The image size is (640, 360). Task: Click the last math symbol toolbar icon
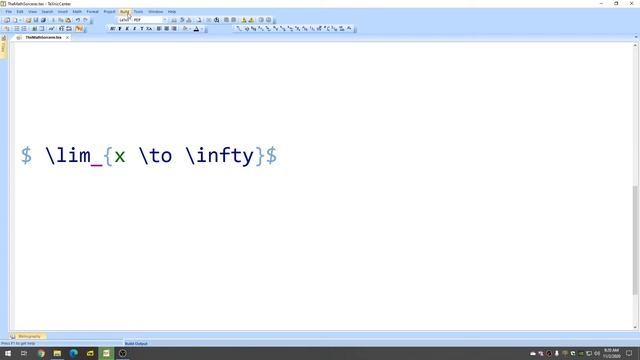click(x=349, y=29)
